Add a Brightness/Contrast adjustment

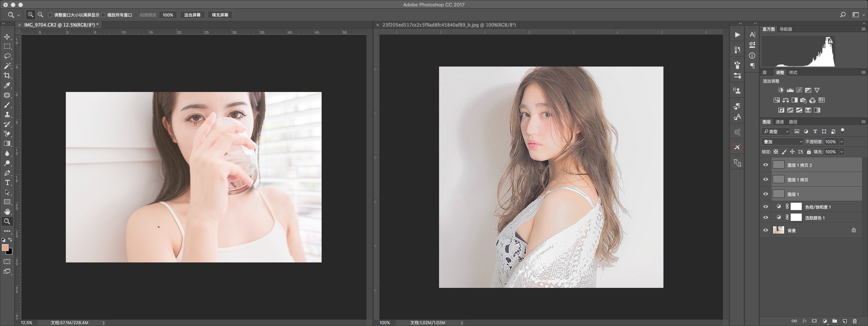781,90
